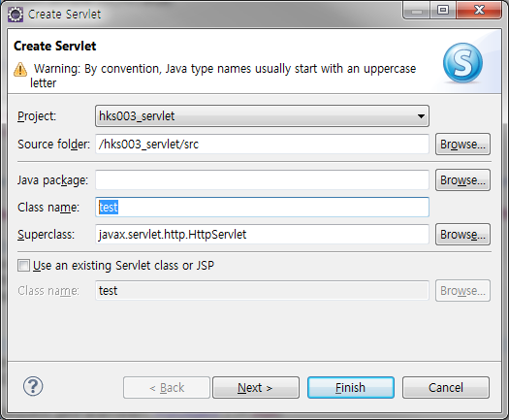Minimize the Create Servlet window
This screenshot has width=509, height=420.
[x=417, y=10]
